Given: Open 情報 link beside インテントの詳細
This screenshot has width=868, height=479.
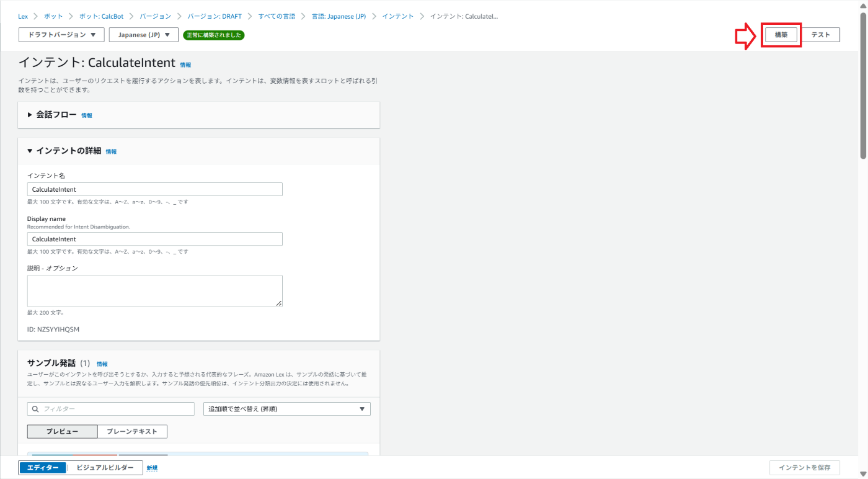Looking at the screenshot, I should [x=111, y=151].
